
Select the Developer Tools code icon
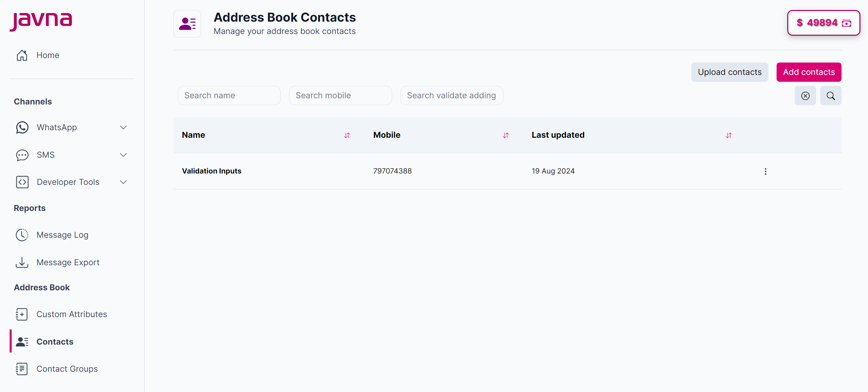22,182
